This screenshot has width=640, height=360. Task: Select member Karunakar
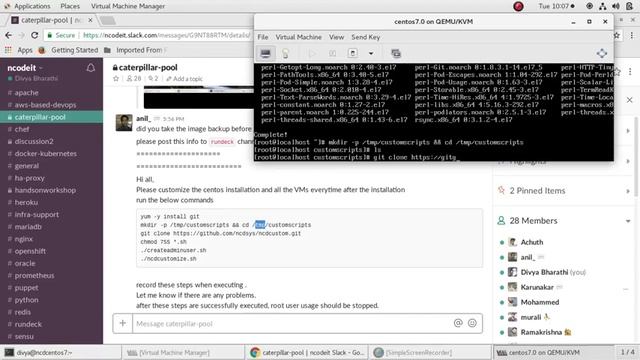(537, 287)
